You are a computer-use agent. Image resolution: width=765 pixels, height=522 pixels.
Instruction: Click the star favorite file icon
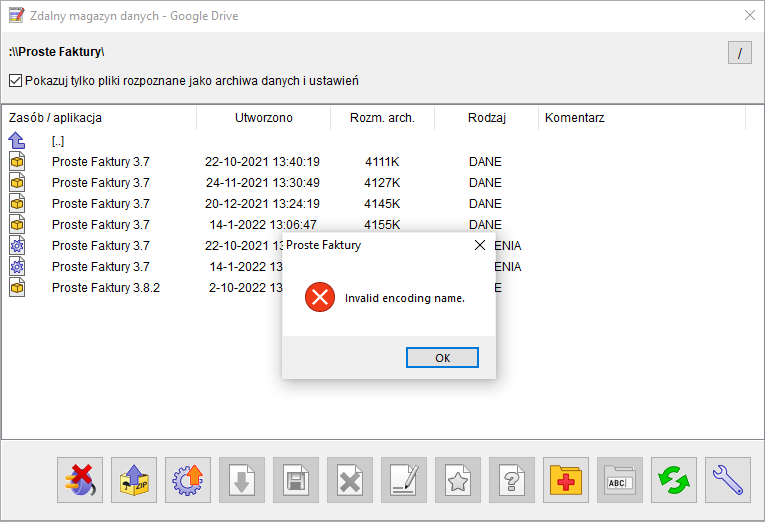point(458,480)
